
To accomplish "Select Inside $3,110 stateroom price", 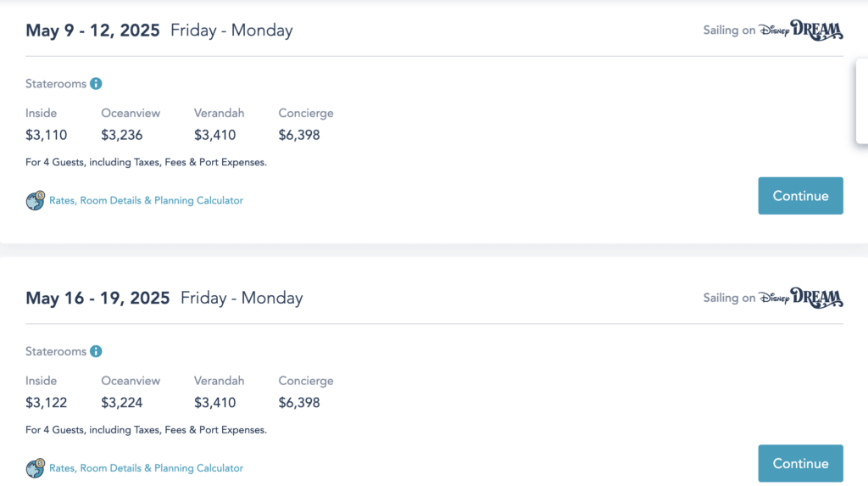I will [x=46, y=135].
